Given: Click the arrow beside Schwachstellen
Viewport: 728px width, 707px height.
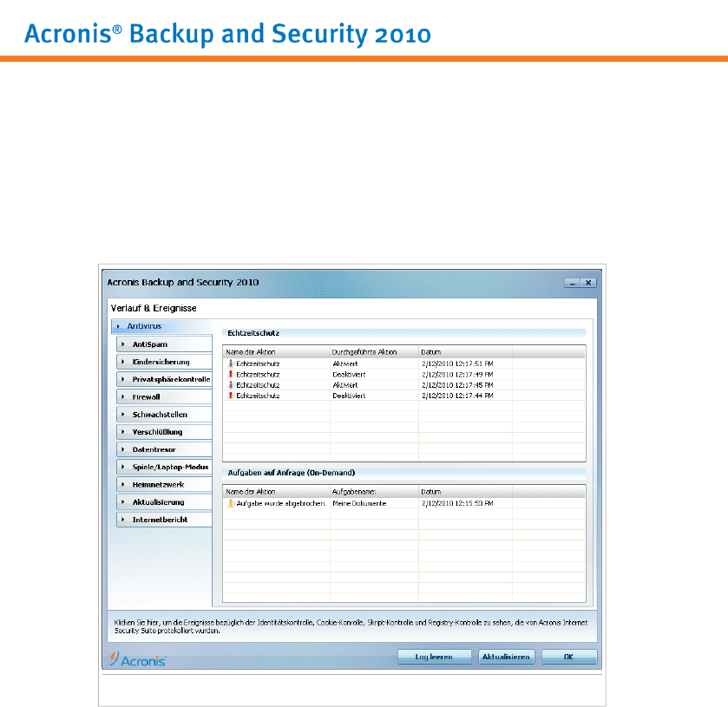Looking at the screenshot, I should 123,415.
